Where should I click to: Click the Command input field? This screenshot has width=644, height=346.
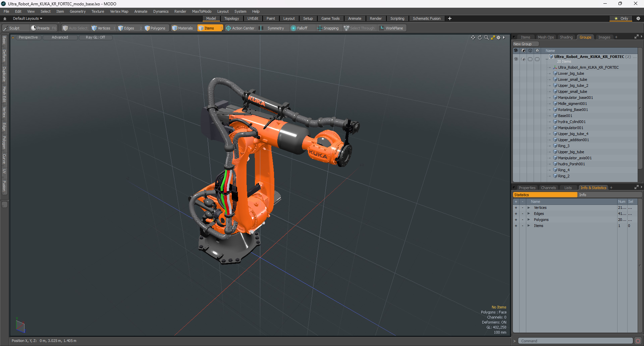[575, 341]
